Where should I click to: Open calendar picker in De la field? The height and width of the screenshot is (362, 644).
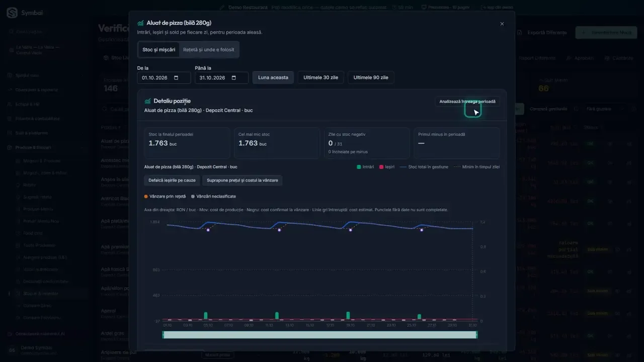[x=176, y=78]
